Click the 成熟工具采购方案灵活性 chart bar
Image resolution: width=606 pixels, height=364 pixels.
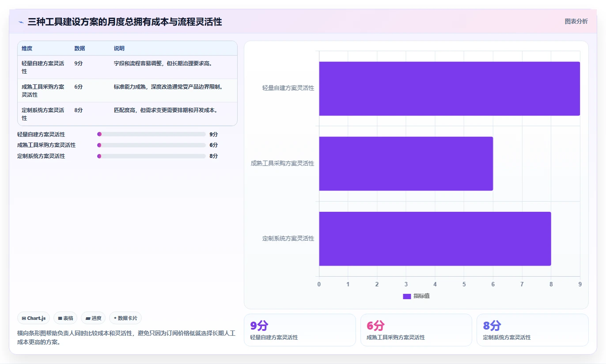[x=406, y=164]
